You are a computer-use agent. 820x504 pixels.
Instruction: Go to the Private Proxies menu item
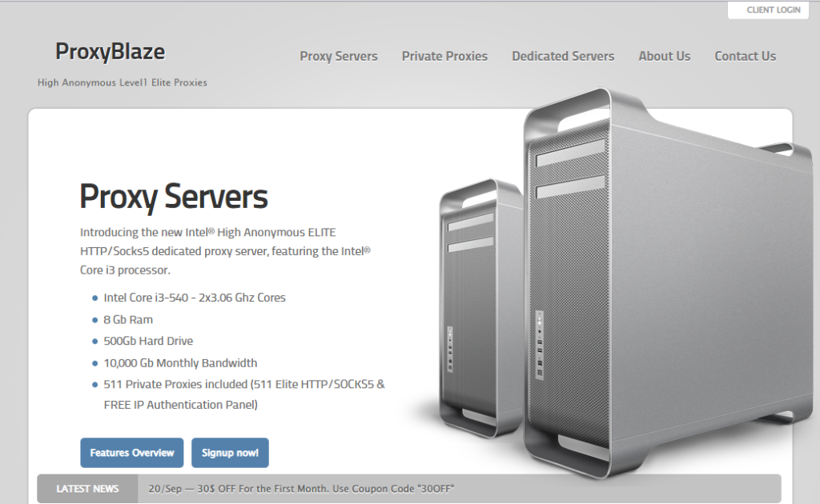coord(444,56)
